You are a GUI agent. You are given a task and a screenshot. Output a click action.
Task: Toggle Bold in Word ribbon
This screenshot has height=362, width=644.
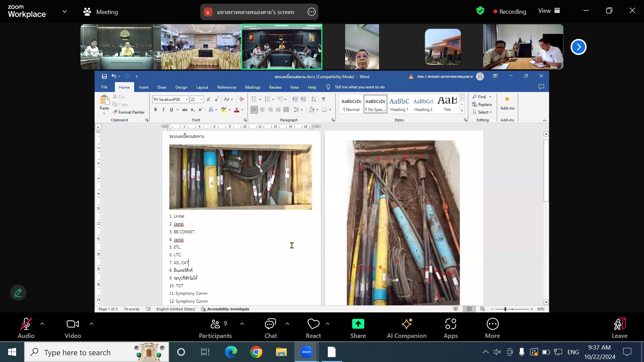click(x=155, y=110)
